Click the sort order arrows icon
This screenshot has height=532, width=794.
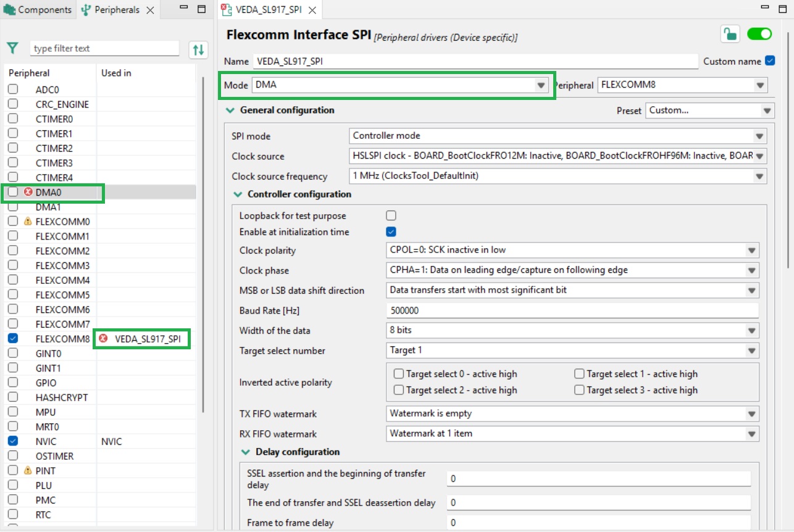[x=198, y=49]
